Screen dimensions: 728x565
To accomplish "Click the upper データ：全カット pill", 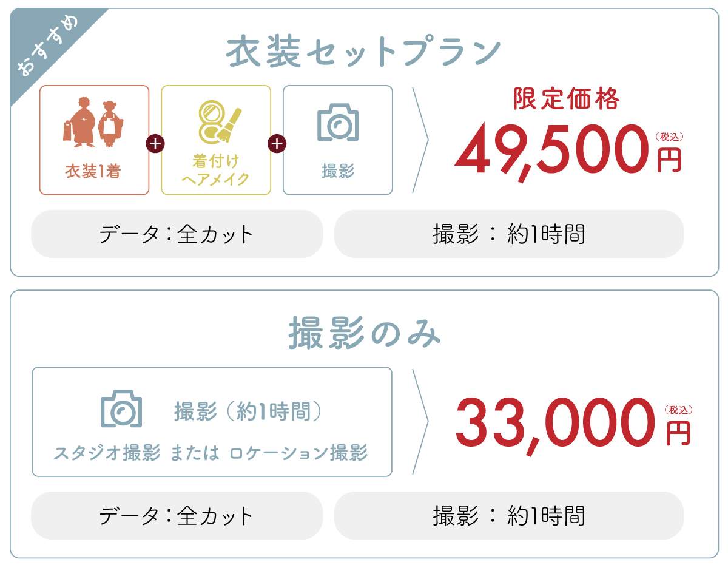I will [177, 234].
